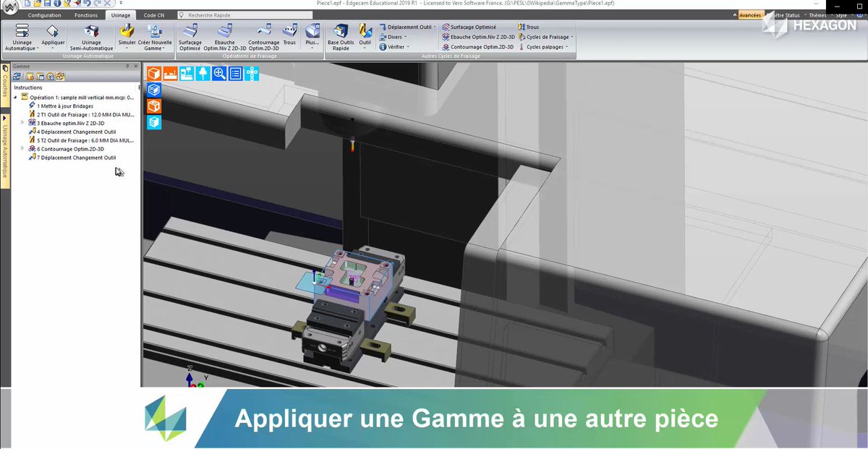The image size is (868, 449).
Task: Click the open folder quick toolbar icon
Action: point(37,4)
